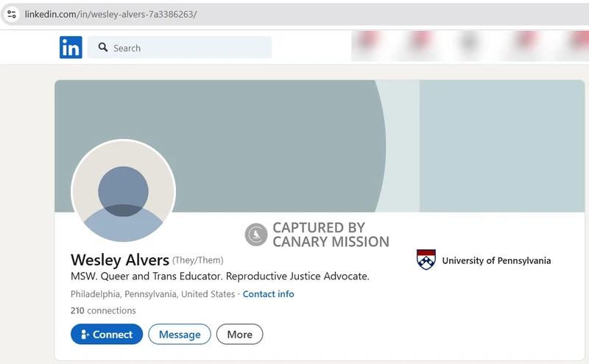Open the default profile avatar picture
The width and height of the screenshot is (589, 364).
click(x=123, y=191)
